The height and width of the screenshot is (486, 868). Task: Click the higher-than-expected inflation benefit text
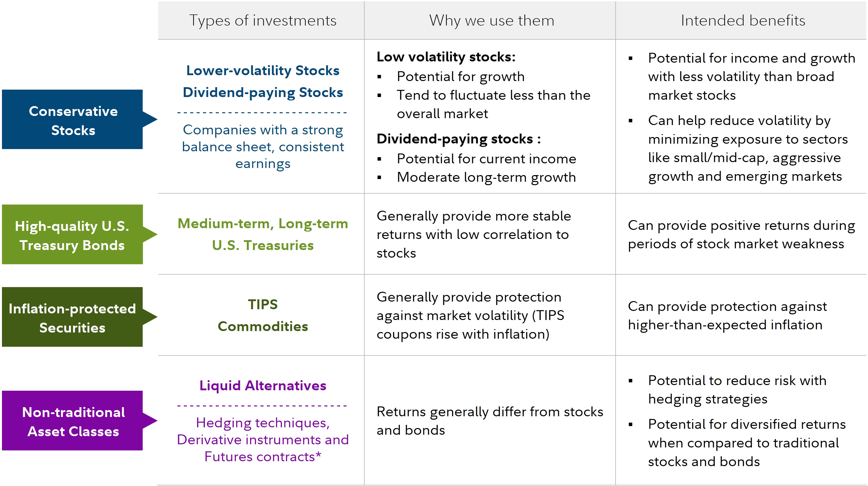pos(725,325)
